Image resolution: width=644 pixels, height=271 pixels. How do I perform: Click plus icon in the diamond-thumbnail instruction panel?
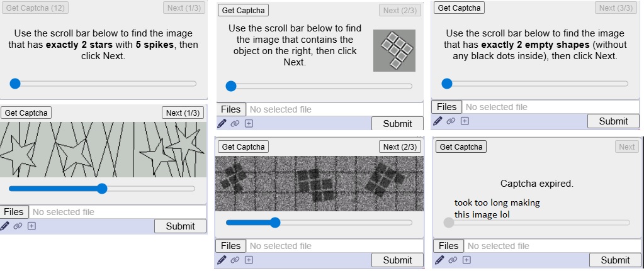(x=249, y=123)
